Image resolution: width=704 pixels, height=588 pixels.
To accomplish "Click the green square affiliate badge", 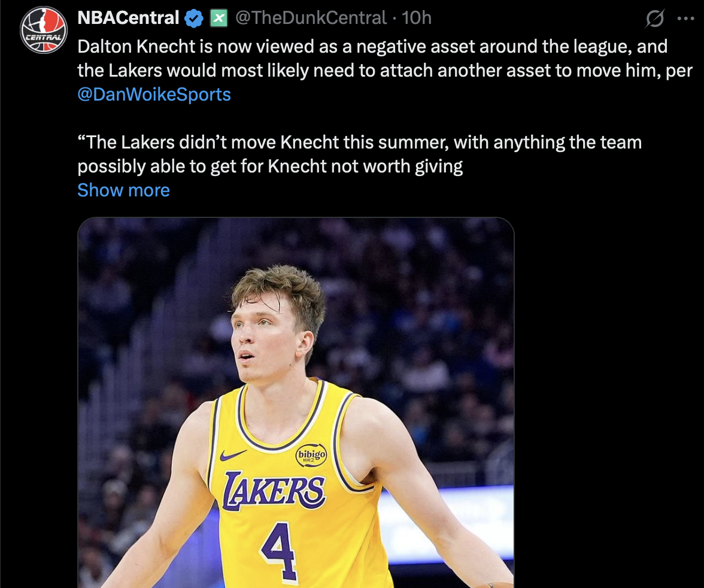I will coord(219,19).
